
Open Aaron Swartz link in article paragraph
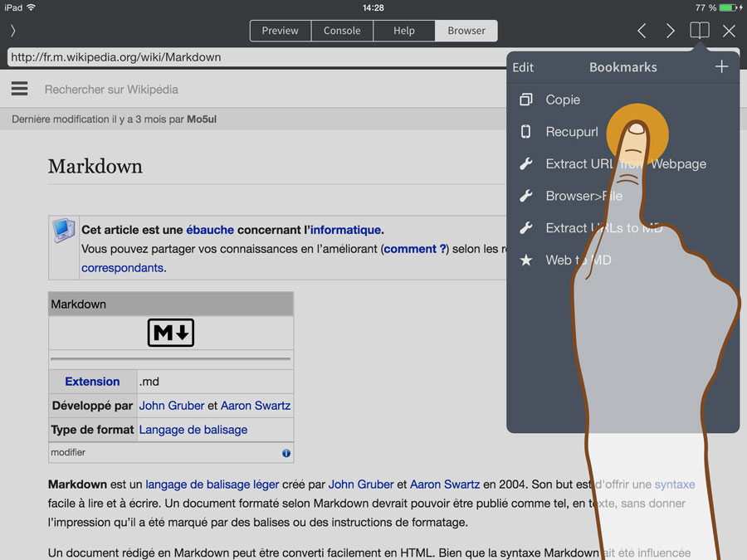pyautogui.click(x=445, y=485)
